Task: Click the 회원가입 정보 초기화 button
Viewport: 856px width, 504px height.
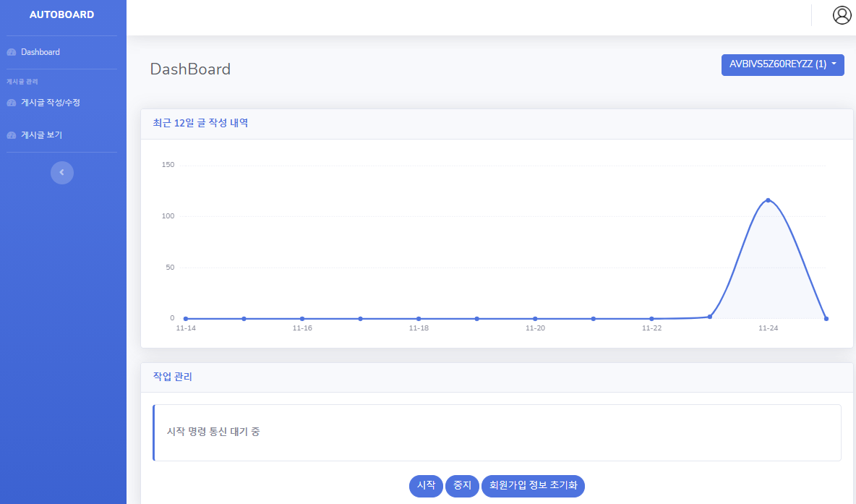Action: coord(533,485)
